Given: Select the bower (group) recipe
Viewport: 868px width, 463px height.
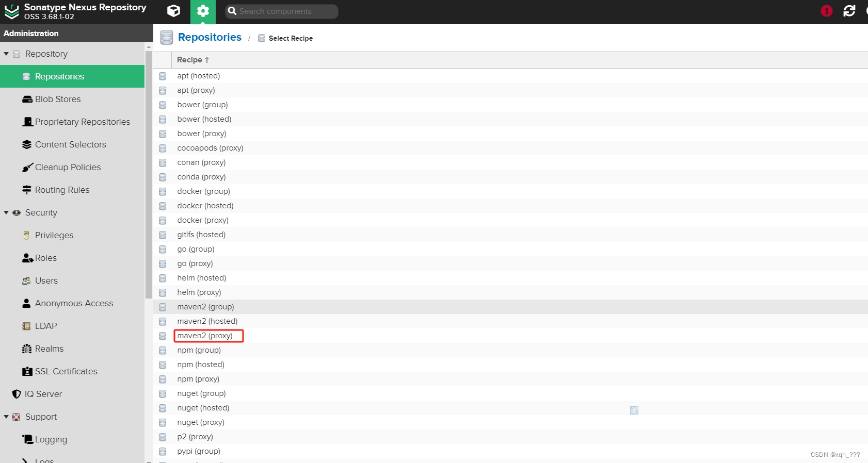Looking at the screenshot, I should click(x=202, y=105).
